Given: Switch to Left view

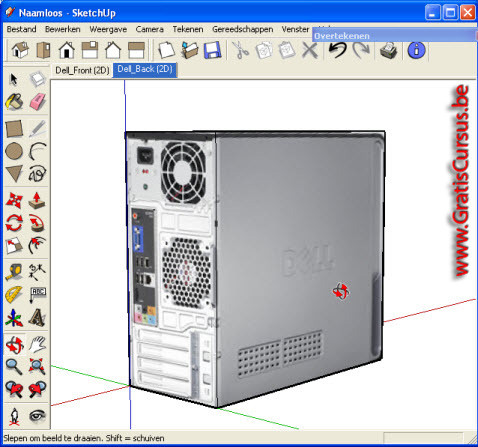Looking at the screenshot, I should (x=136, y=50).
